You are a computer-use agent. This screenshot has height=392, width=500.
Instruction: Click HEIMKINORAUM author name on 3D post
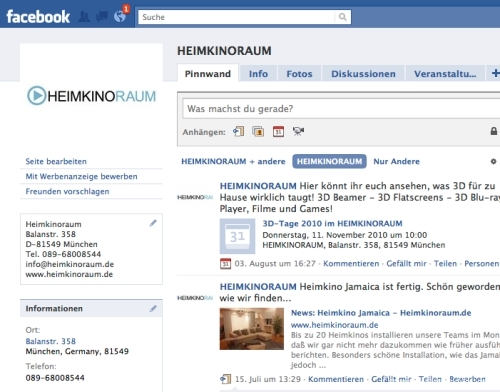[x=258, y=186]
